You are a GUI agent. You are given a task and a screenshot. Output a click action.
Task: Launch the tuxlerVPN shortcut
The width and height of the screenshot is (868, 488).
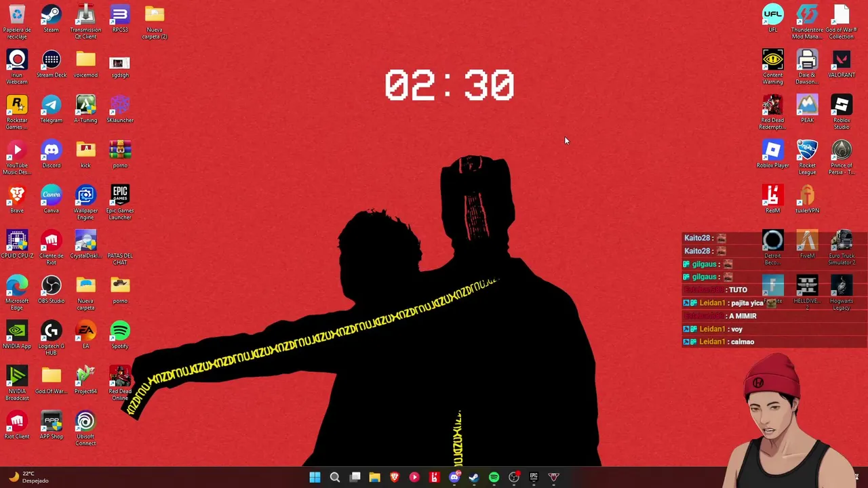coord(807,199)
